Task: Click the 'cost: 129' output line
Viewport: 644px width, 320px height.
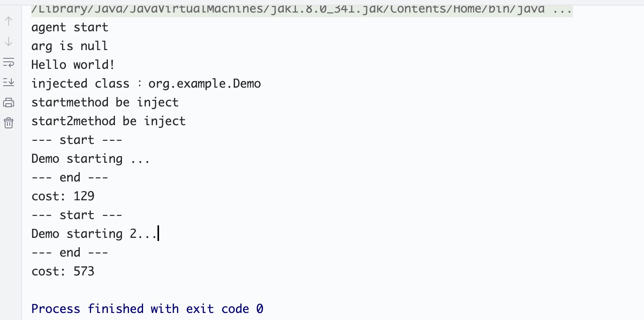Action: [x=63, y=196]
